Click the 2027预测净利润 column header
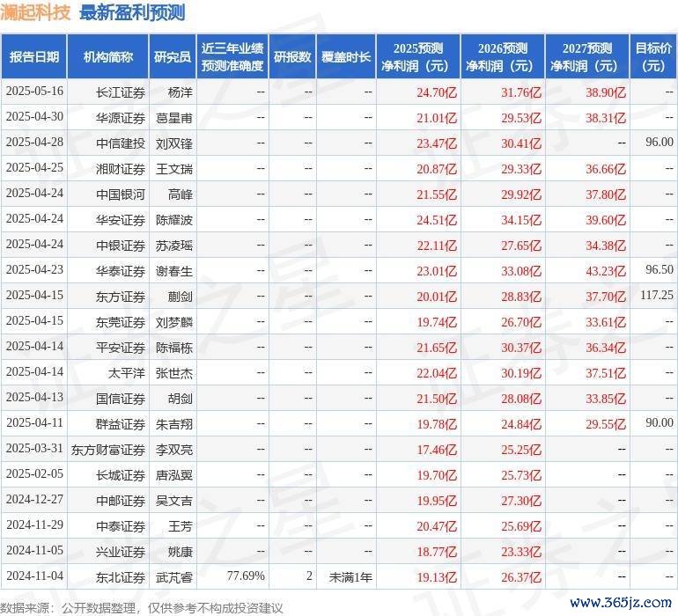 click(x=587, y=56)
